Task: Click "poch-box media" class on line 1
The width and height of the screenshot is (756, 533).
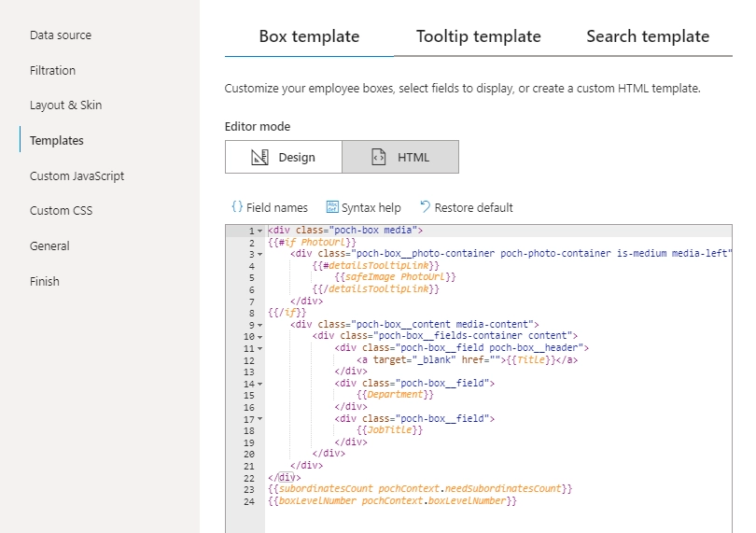Action: coord(373,230)
